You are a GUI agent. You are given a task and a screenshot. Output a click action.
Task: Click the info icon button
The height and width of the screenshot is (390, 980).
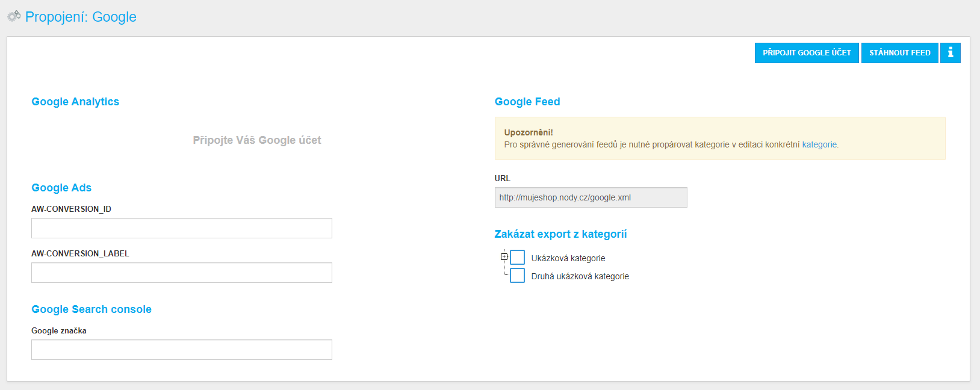[950, 53]
